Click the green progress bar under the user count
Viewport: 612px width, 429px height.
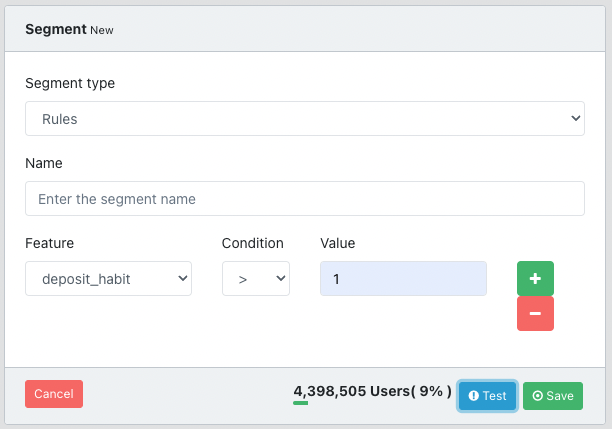(300, 404)
